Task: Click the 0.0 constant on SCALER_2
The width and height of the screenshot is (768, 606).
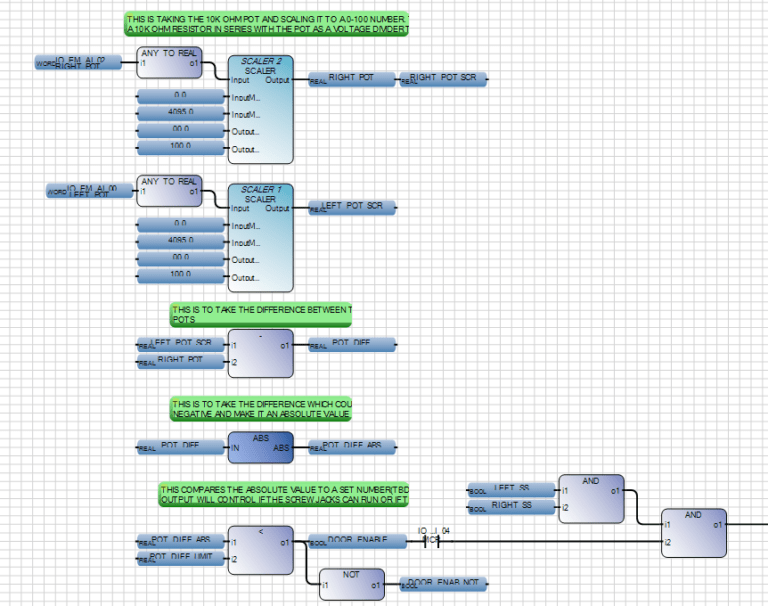Action: click(181, 97)
